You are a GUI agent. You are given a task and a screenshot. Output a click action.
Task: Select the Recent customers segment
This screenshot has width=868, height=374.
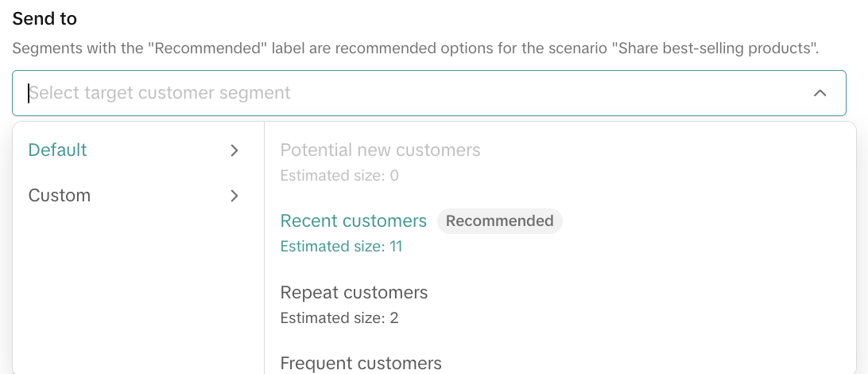click(354, 221)
